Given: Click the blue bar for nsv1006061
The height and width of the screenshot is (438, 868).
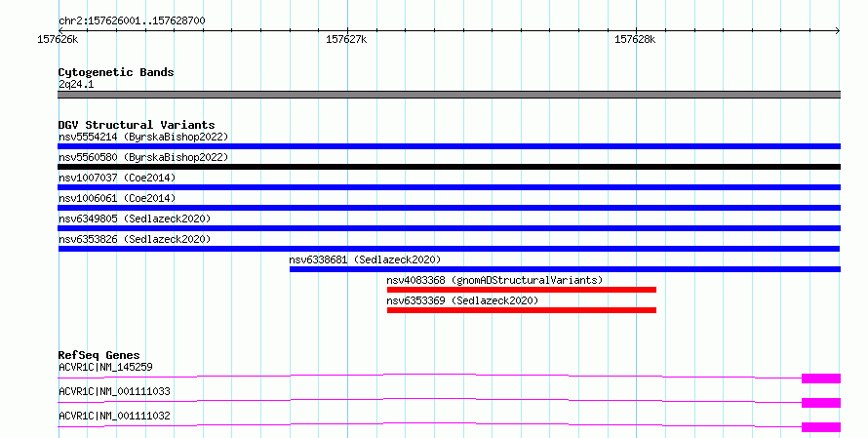Looking at the screenshot, I should pyautogui.click(x=449, y=208).
